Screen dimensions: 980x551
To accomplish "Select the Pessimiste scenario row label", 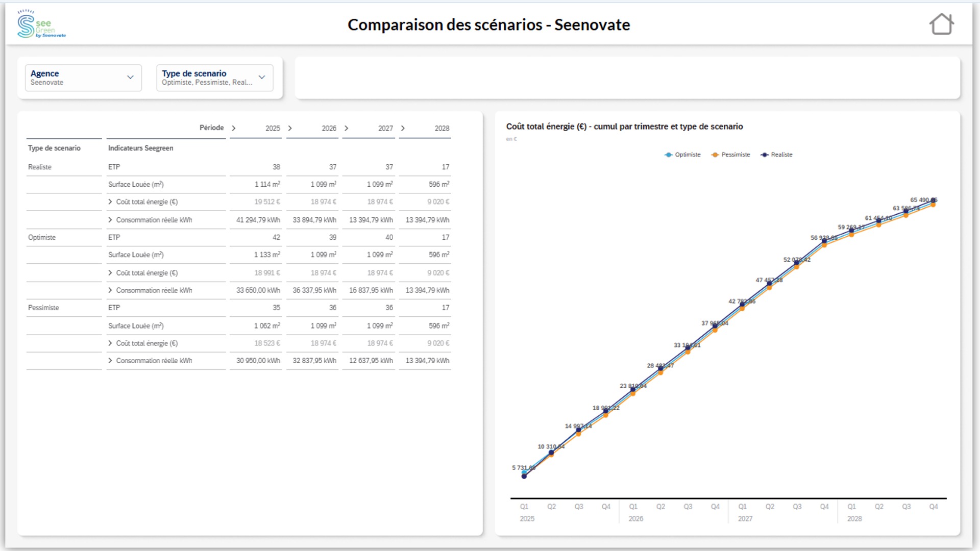I will pyautogui.click(x=43, y=308).
